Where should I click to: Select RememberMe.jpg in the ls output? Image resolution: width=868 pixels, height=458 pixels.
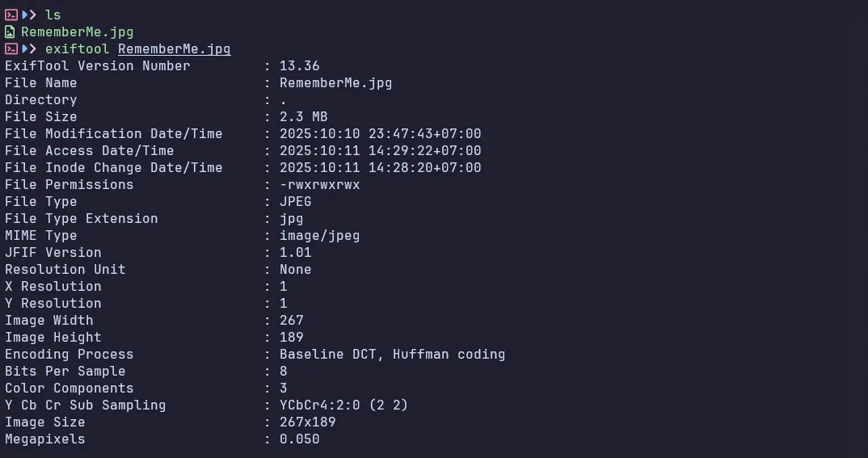[77, 32]
